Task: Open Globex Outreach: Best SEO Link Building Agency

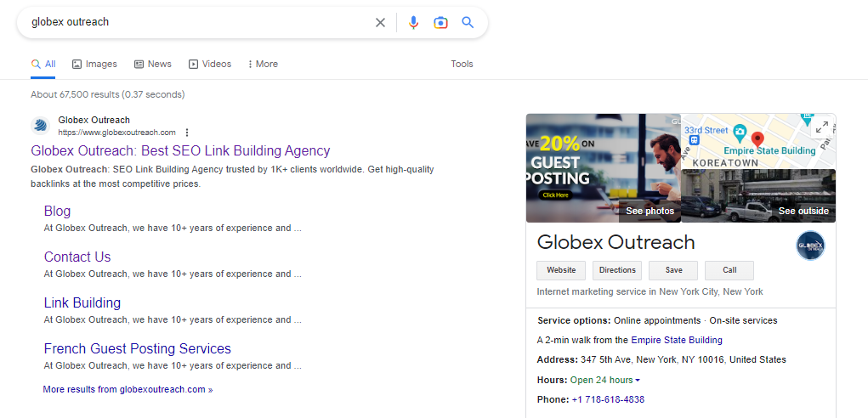Action: click(x=180, y=151)
